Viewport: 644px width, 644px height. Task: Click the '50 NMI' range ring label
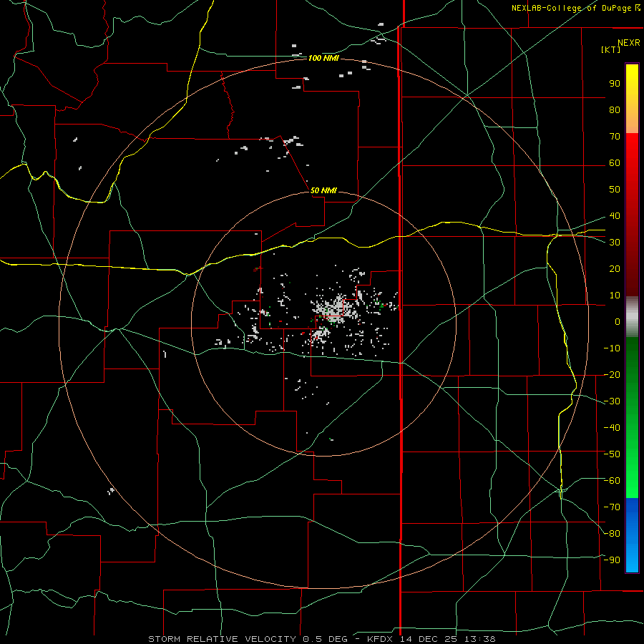click(323, 190)
